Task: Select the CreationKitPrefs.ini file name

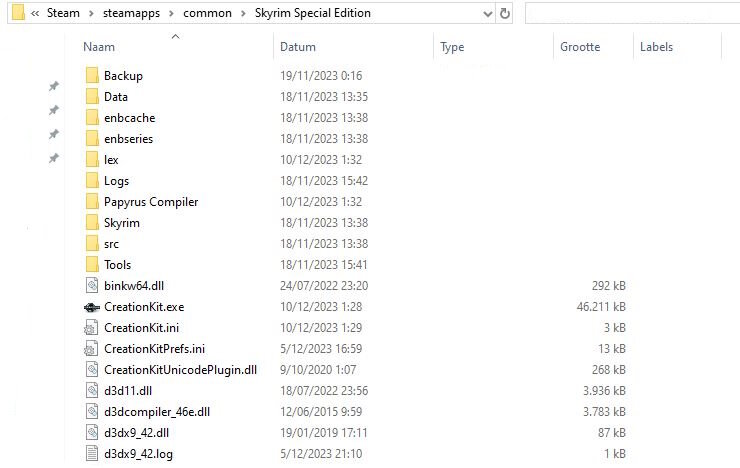Action: click(154, 349)
